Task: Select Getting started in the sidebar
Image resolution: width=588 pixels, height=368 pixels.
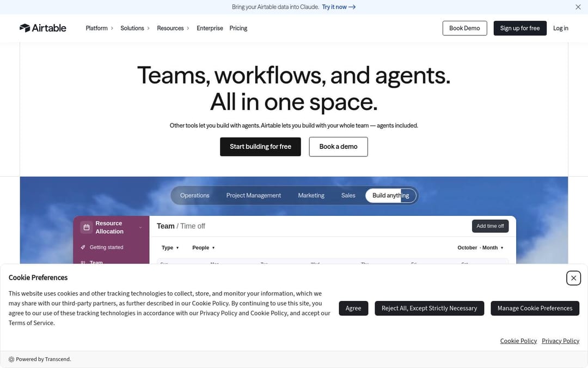Action: click(x=107, y=247)
